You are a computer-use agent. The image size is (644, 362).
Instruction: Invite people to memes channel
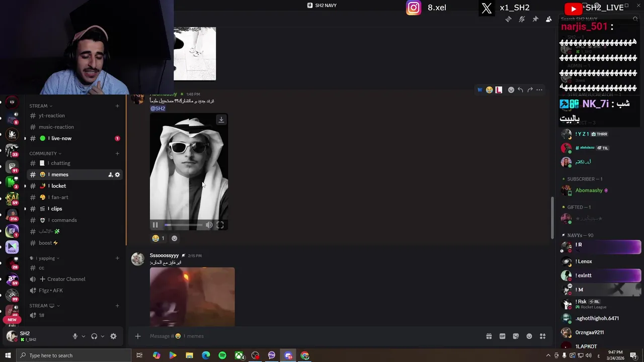tap(110, 174)
